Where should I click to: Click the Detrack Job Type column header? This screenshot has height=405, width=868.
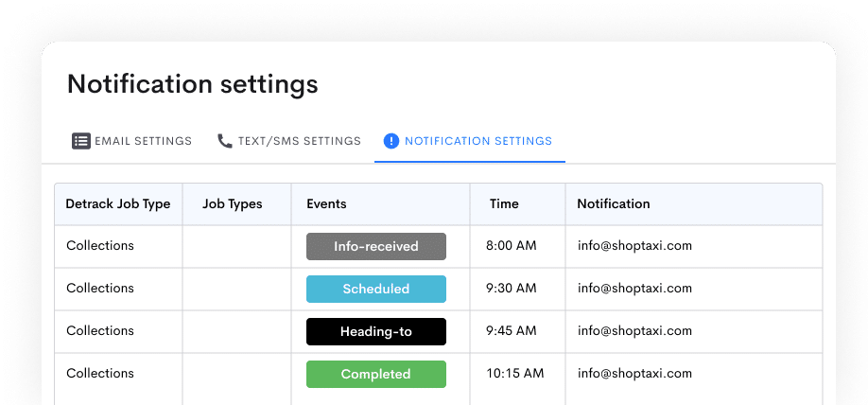coord(118,203)
